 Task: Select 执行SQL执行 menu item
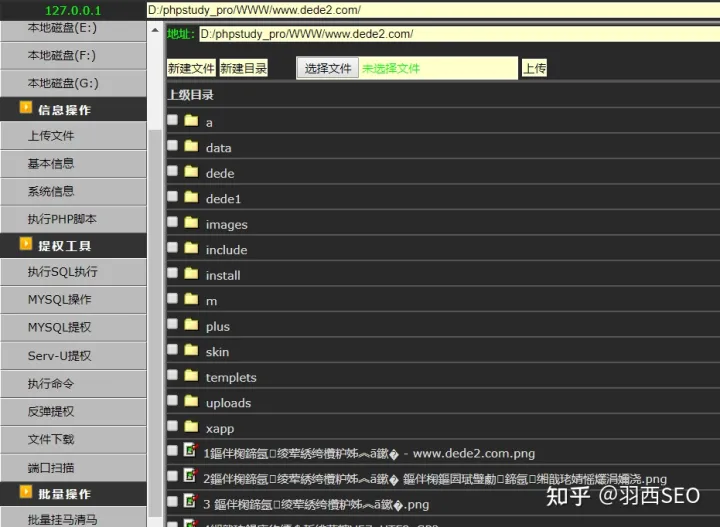tap(73, 272)
